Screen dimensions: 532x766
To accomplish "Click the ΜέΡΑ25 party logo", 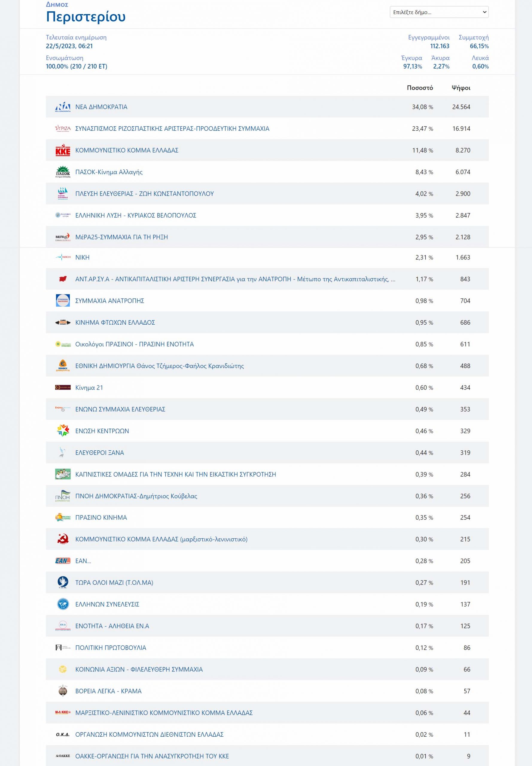I will coord(63,237).
